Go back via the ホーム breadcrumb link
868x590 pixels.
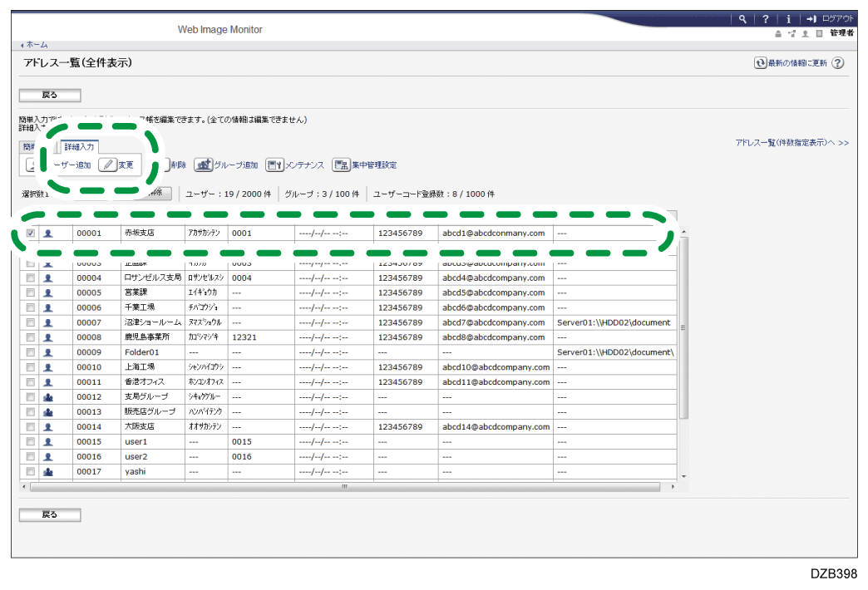pyautogui.click(x=36, y=45)
